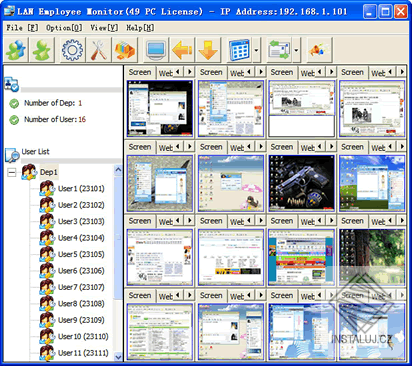Screen dimensions: 412x366
Task: Select Web tab above the pistol wallpaper thumbnail
Action: (307, 148)
